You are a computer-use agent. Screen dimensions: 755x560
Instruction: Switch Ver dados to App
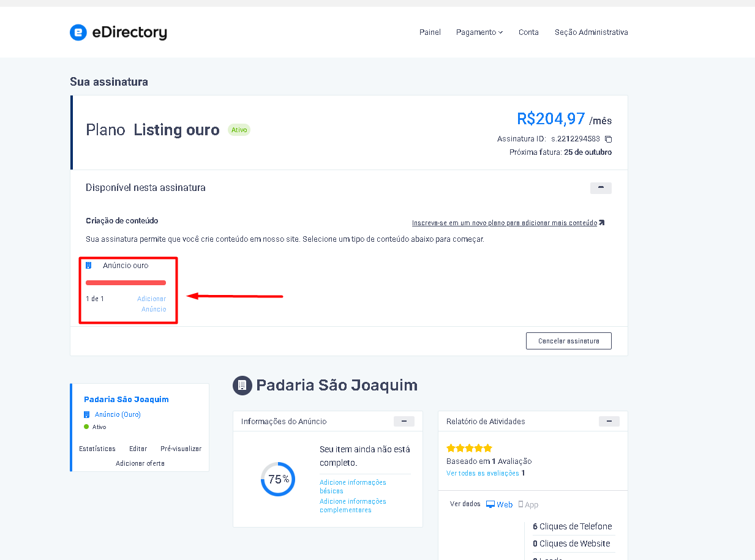[x=528, y=504]
